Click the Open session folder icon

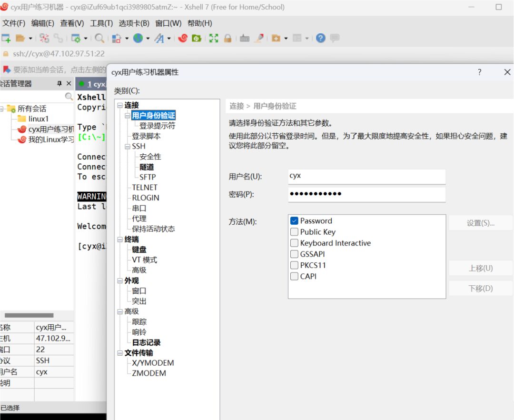click(x=20, y=39)
